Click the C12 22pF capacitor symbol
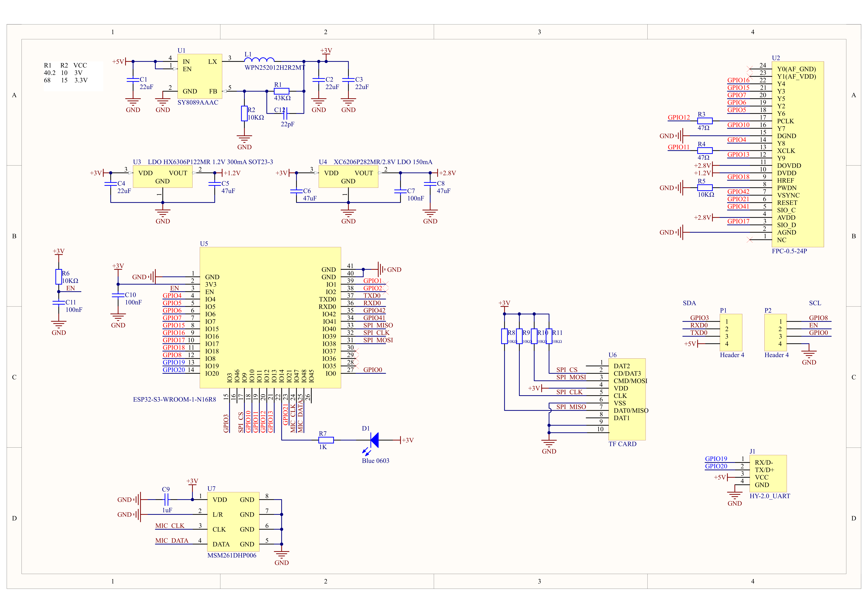The width and height of the screenshot is (868, 613). [285, 113]
